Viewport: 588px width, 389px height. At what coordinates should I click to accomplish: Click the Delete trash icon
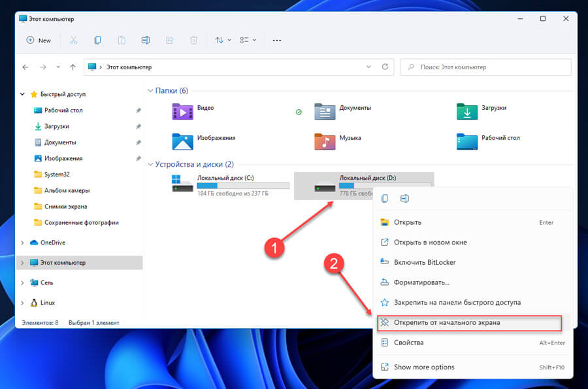point(193,40)
